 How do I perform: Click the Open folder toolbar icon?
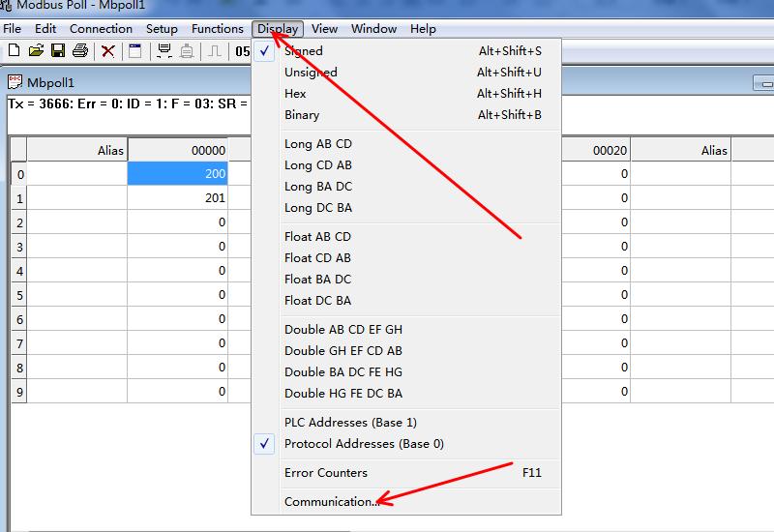(x=36, y=50)
